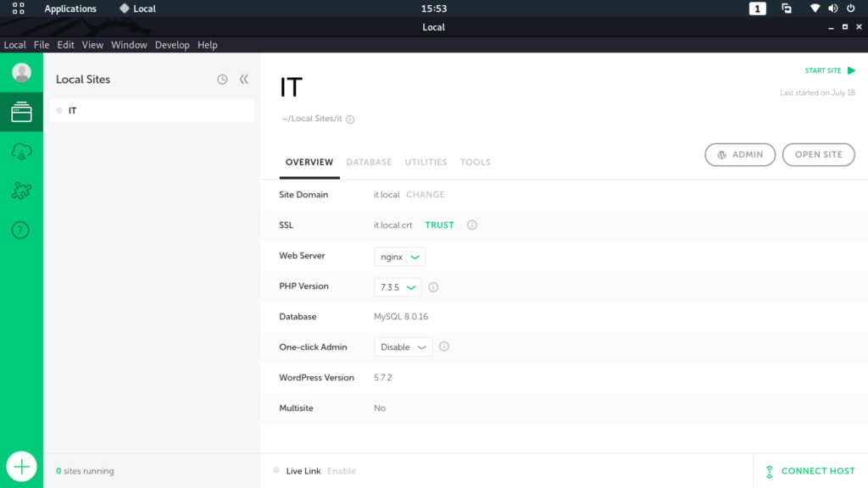
Task: Switch to the Utilities tab
Action: (426, 162)
